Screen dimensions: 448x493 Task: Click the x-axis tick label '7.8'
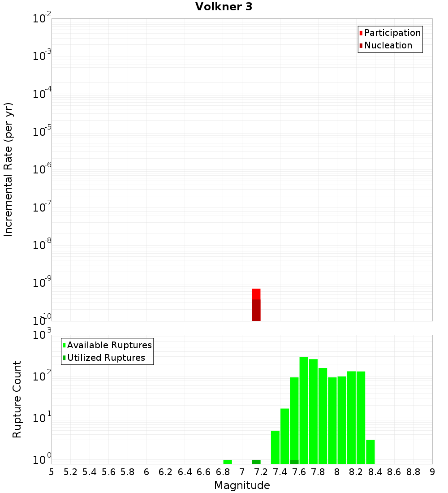point(318,472)
